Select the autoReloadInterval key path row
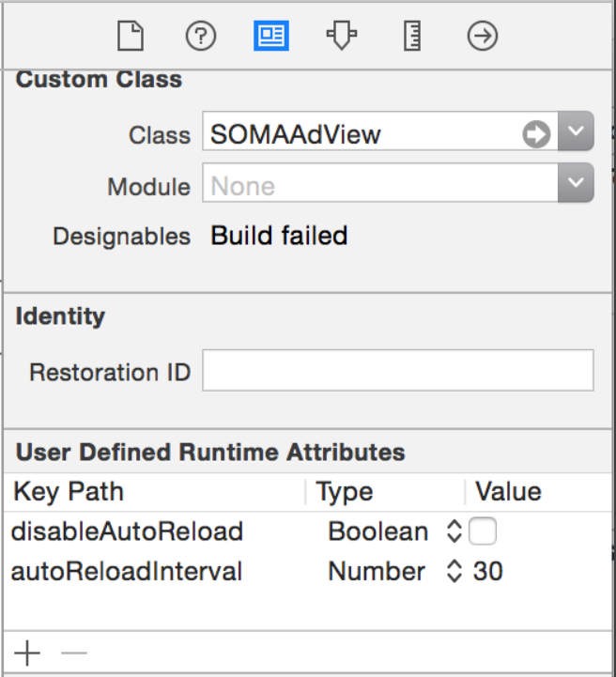 [308, 571]
